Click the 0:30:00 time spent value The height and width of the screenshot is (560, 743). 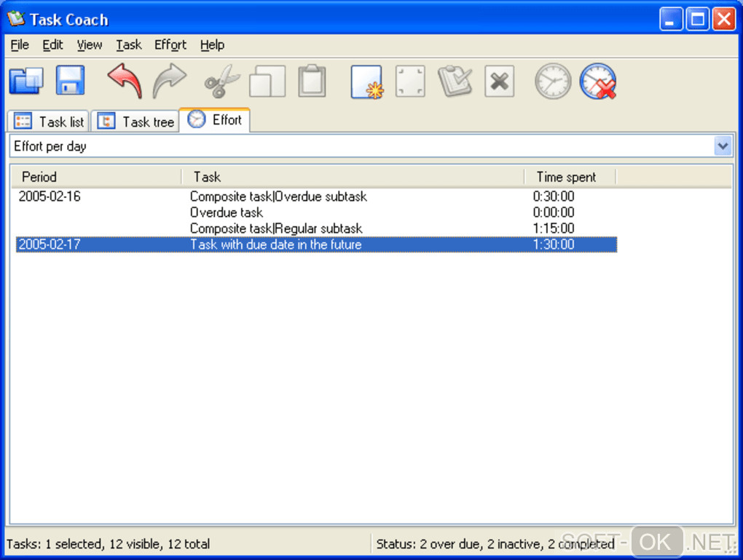[554, 196]
